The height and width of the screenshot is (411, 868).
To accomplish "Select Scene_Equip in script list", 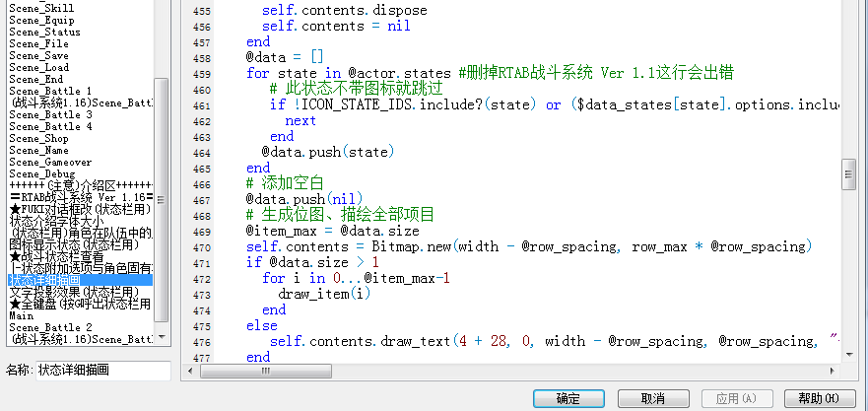I will [x=41, y=21].
